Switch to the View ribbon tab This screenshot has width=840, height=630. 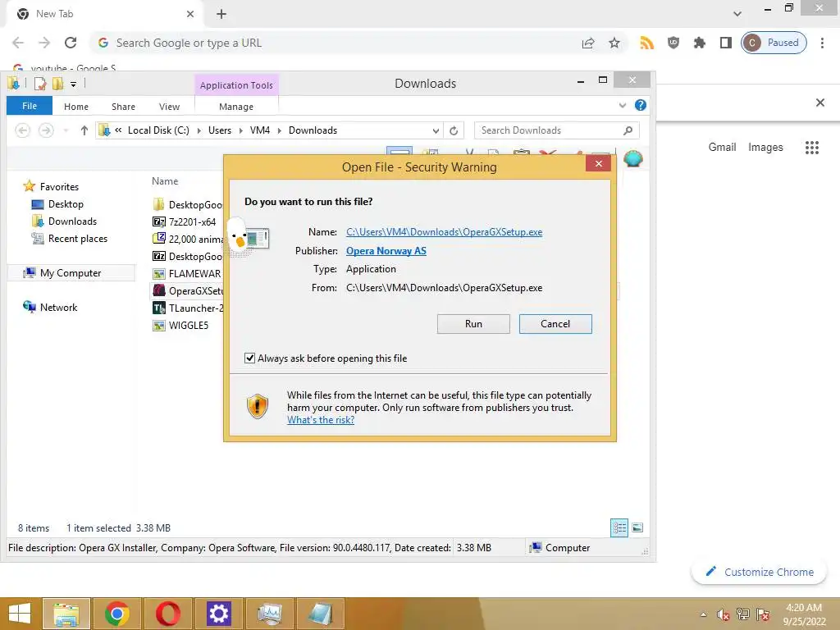tap(169, 107)
